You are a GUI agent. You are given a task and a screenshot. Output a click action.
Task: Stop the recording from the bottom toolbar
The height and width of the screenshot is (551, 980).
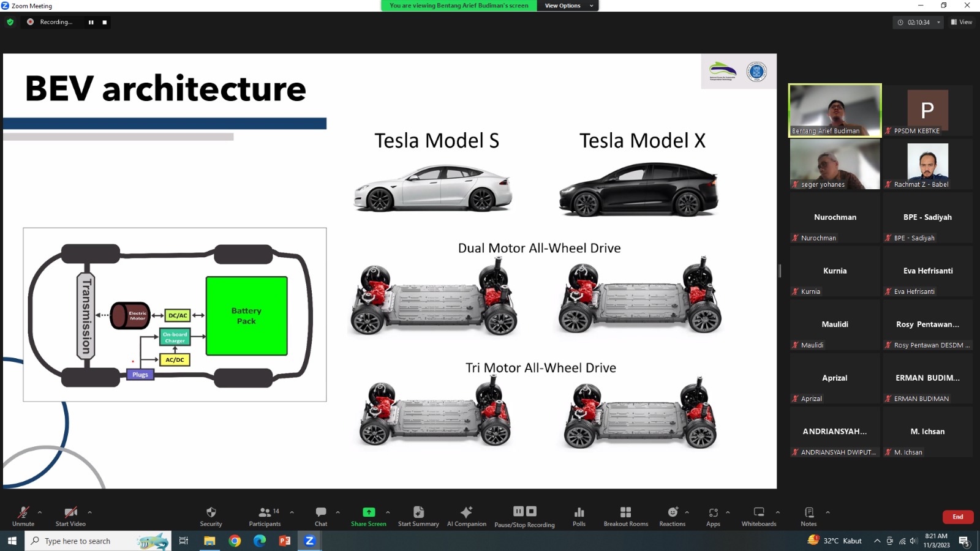coord(532,511)
